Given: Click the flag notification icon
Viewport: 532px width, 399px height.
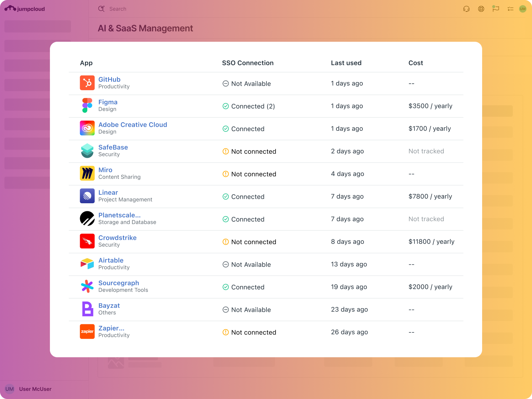Looking at the screenshot, I should click(x=496, y=8).
